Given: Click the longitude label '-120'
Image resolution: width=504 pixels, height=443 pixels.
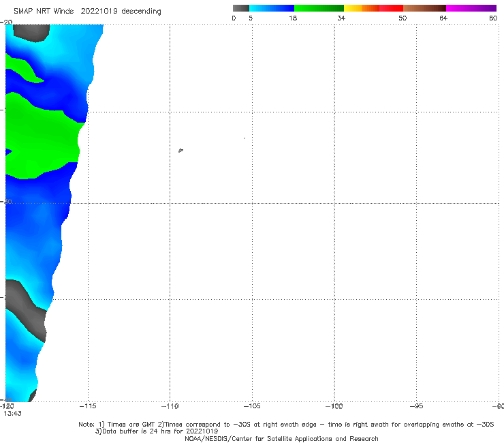Looking at the screenshot, I should coord(7,406).
